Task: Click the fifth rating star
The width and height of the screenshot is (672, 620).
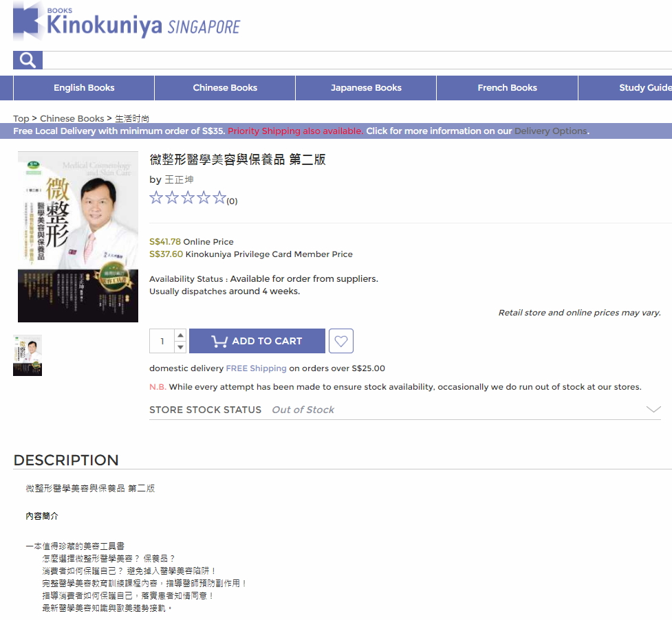Action: (219, 197)
